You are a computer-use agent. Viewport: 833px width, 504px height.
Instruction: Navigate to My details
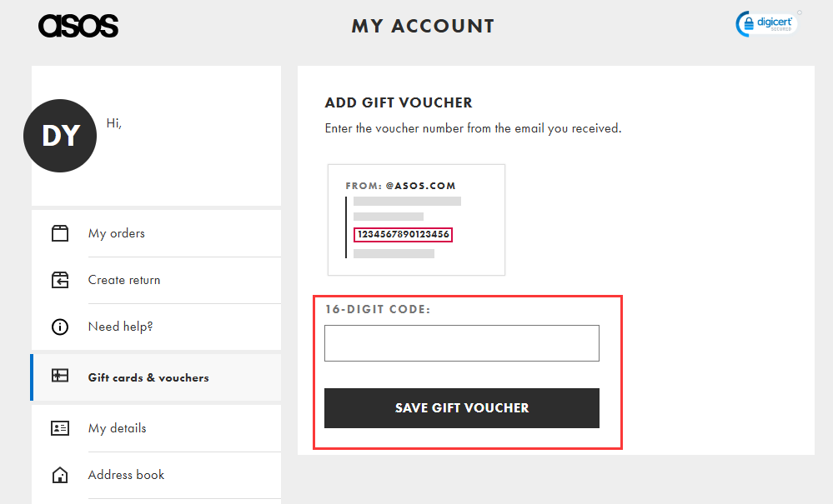117,428
